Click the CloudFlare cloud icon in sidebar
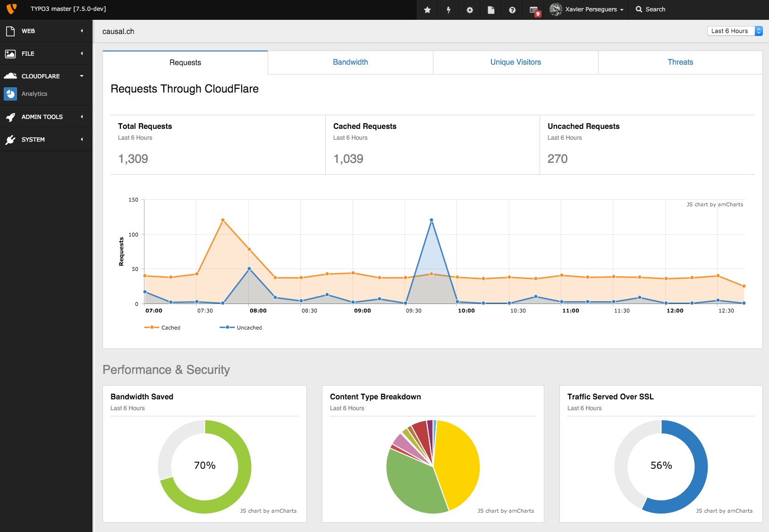 coord(10,76)
